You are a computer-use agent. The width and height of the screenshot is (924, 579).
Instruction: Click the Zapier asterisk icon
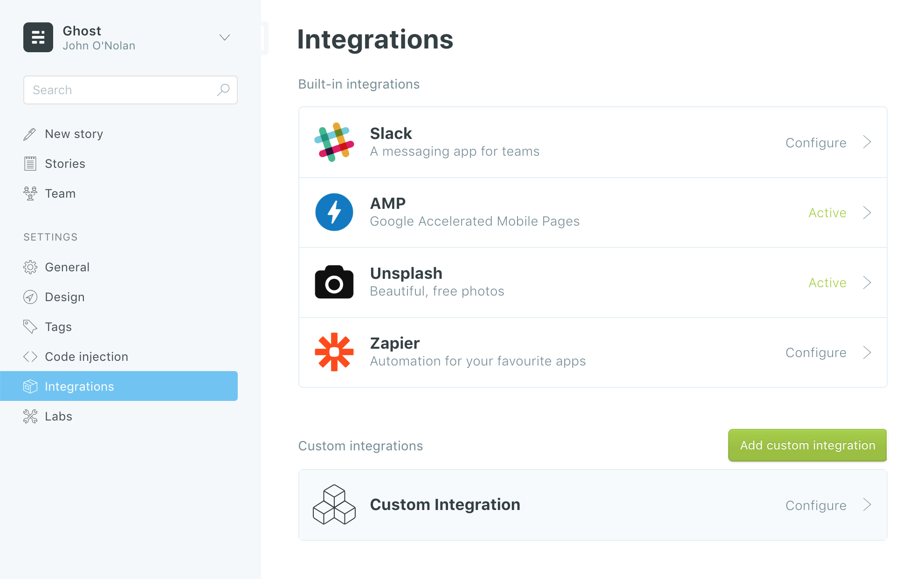[334, 352]
